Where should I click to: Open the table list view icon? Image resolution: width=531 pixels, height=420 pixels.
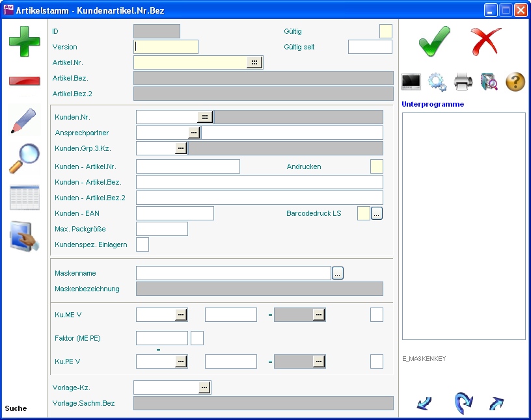click(24, 198)
